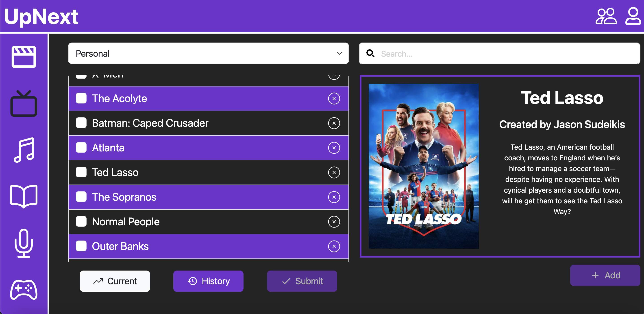
Task: Open the Music note sidebar icon
Action: click(24, 150)
